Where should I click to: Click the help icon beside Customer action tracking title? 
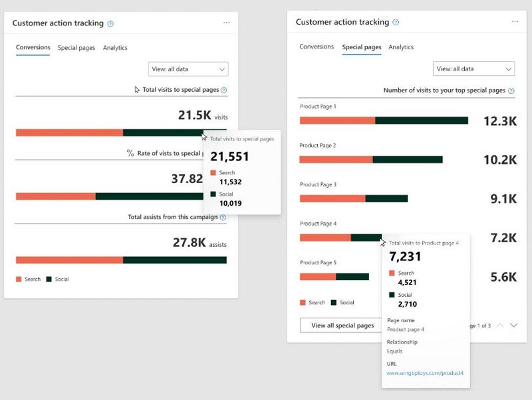click(x=110, y=23)
